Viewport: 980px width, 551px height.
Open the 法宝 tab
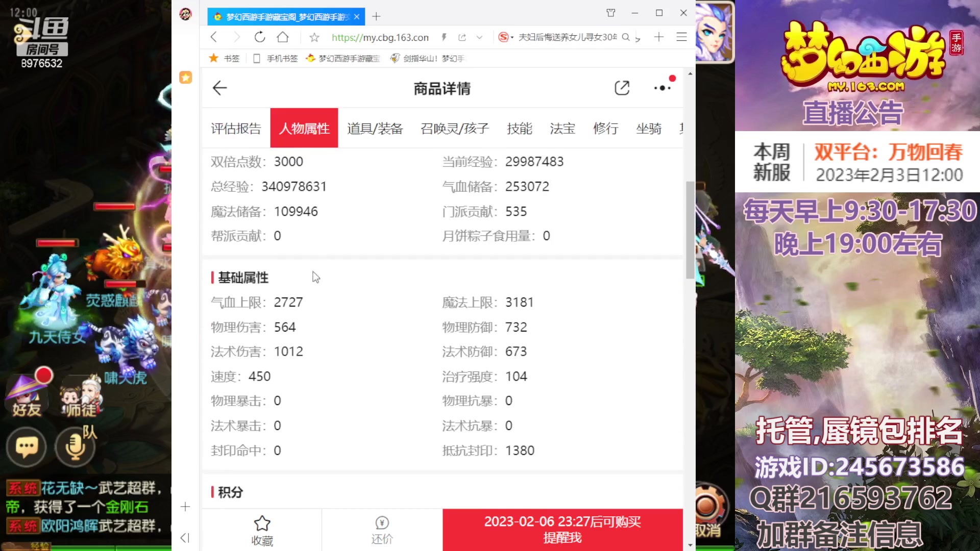(562, 129)
